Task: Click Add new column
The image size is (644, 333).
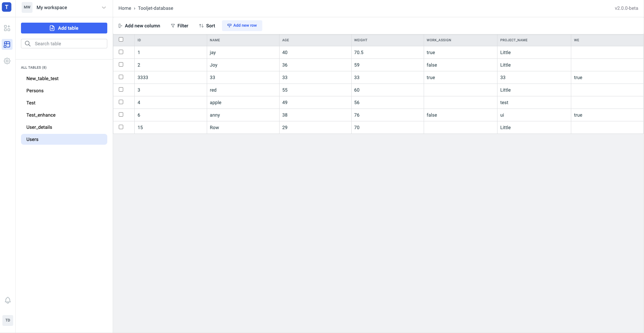Action: 139,26
